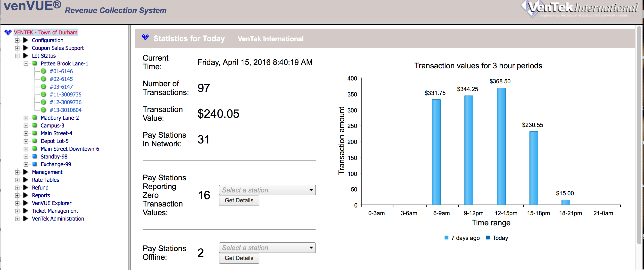
Task: Click the green square icon for Main Street Downtown-6
Action: point(35,148)
